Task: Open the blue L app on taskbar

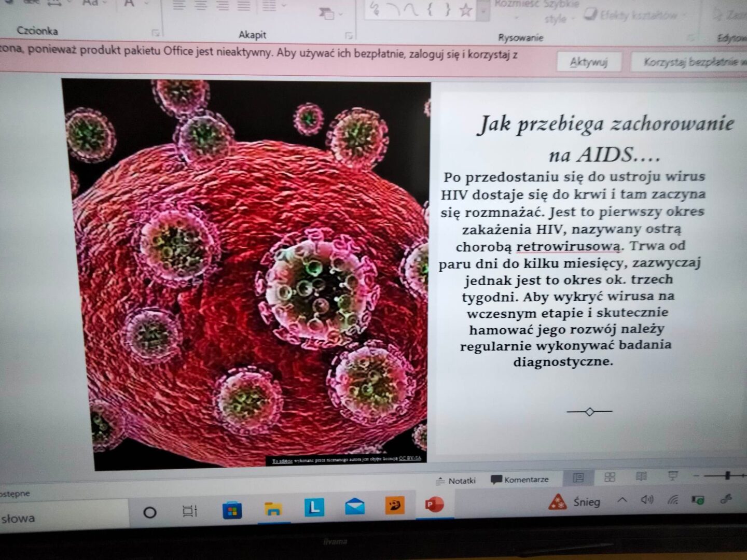Action: pos(314,507)
